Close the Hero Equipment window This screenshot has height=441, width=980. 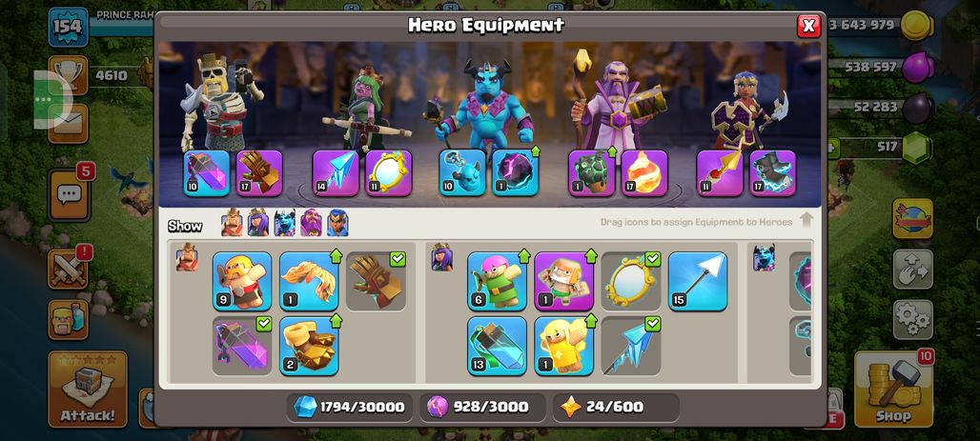tap(808, 26)
